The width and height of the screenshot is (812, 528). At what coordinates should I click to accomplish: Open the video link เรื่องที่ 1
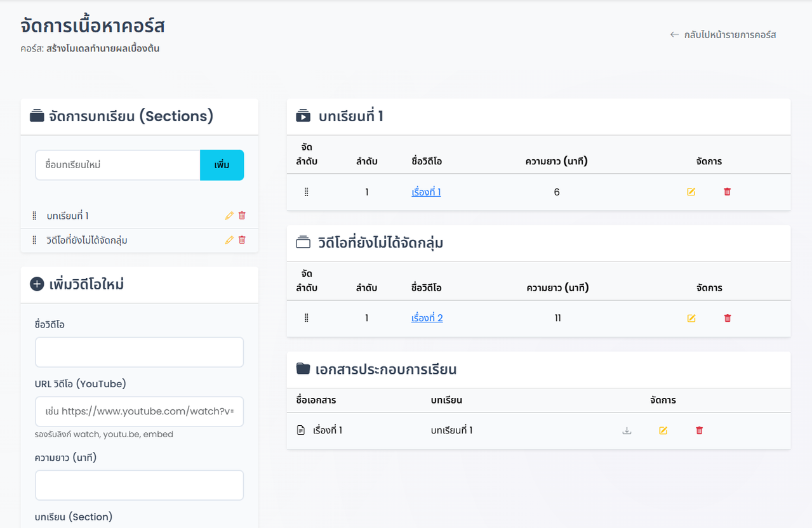[426, 192]
